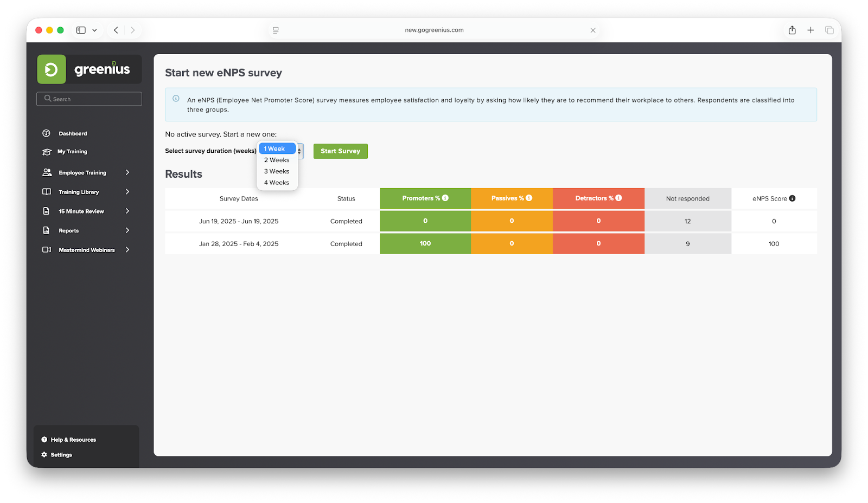The height and width of the screenshot is (503, 868).
Task: Click the Greenius logo icon
Action: tap(52, 69)
